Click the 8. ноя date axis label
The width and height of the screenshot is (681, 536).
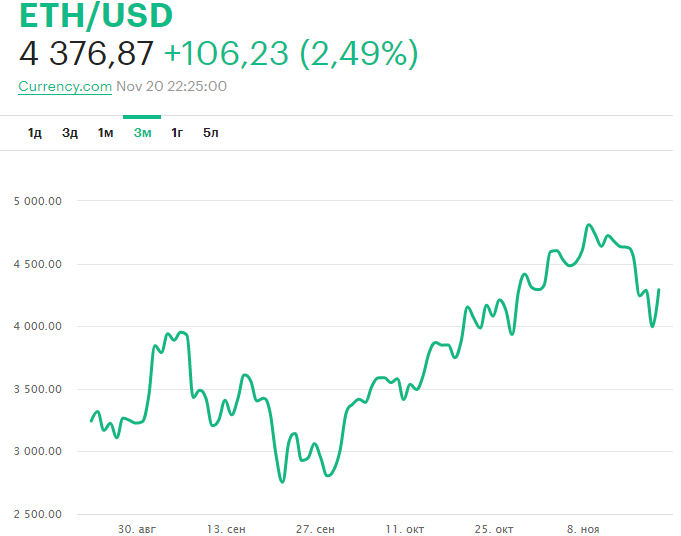(x=582, y=528)
